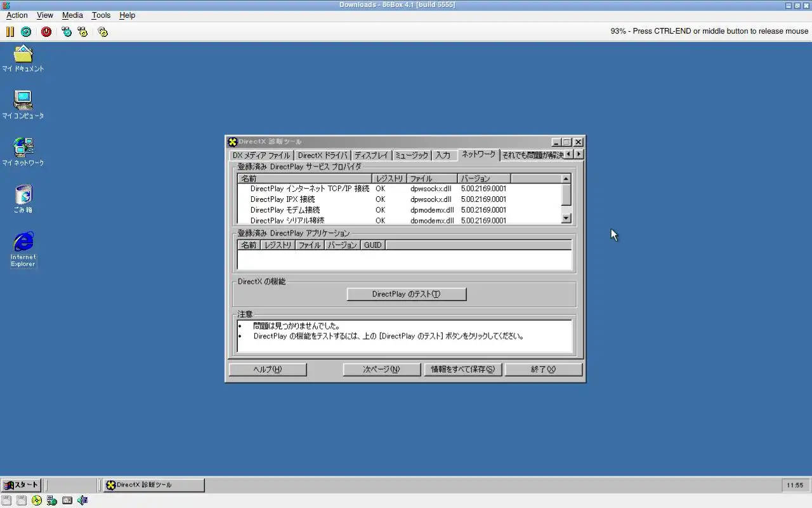Send Ctrl+Alt+Esc via toolbar icon

tap(82, 31)
